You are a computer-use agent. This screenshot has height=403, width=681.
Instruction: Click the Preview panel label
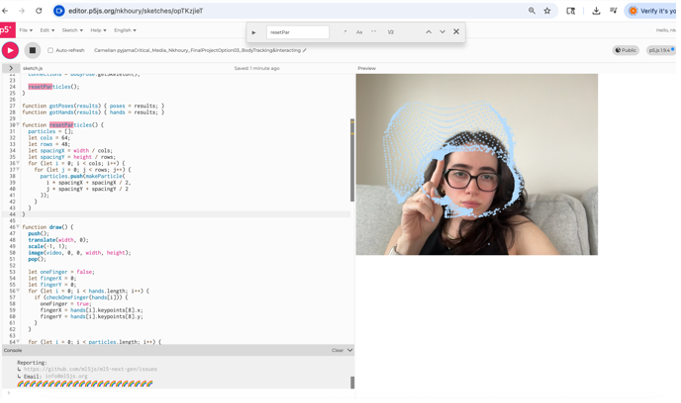(367, 68)
